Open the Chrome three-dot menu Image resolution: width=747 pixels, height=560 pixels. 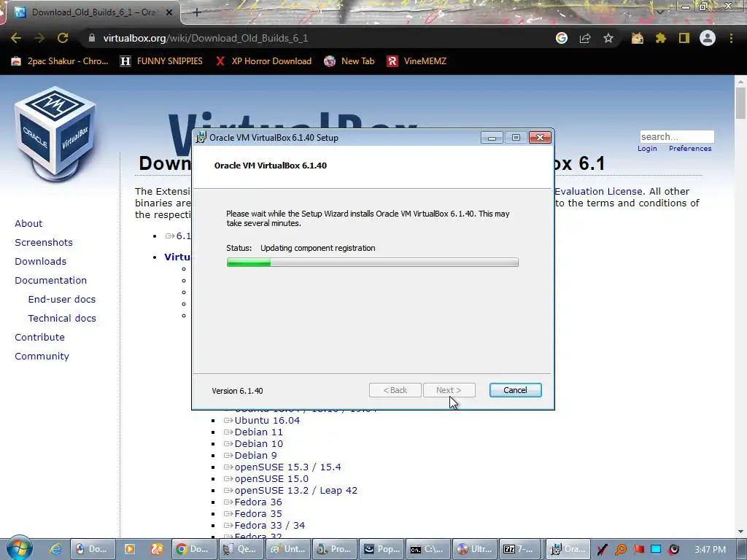731,38
